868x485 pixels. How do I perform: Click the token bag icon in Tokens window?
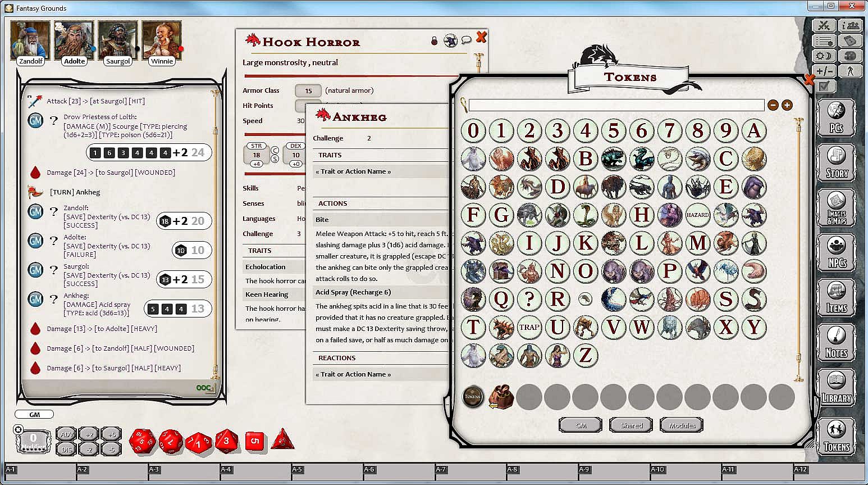click(500, 397)
